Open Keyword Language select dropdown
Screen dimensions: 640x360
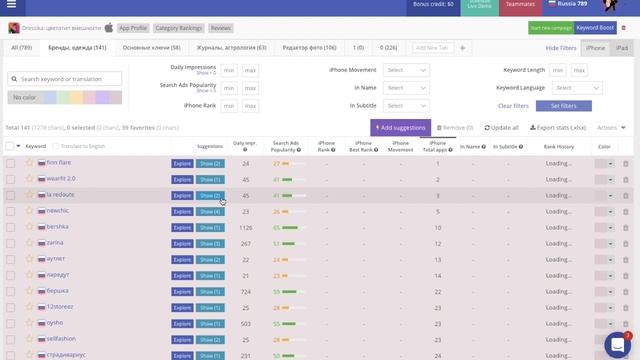click(x=577, y=88)
